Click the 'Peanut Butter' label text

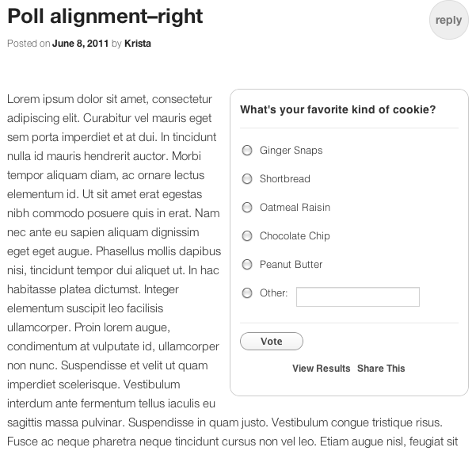291,265
